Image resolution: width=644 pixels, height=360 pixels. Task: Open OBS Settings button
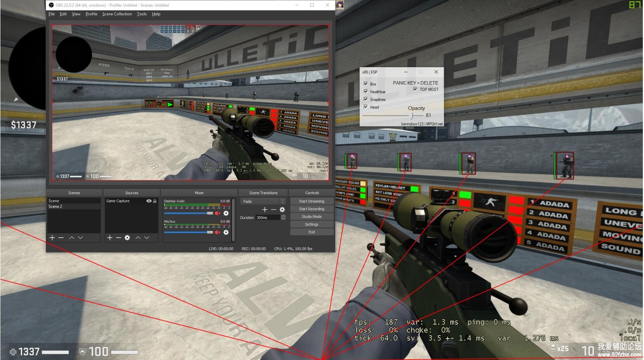tap(312, 224)
